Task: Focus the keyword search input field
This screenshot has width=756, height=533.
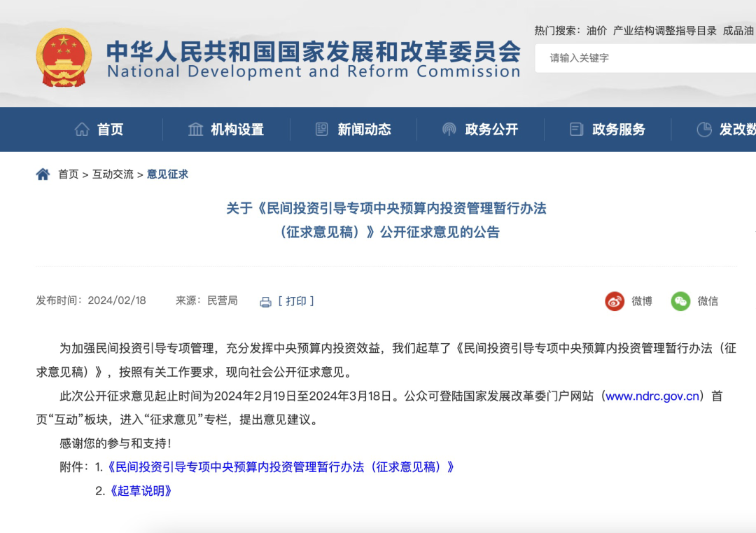Action: (x=645, y=58)
